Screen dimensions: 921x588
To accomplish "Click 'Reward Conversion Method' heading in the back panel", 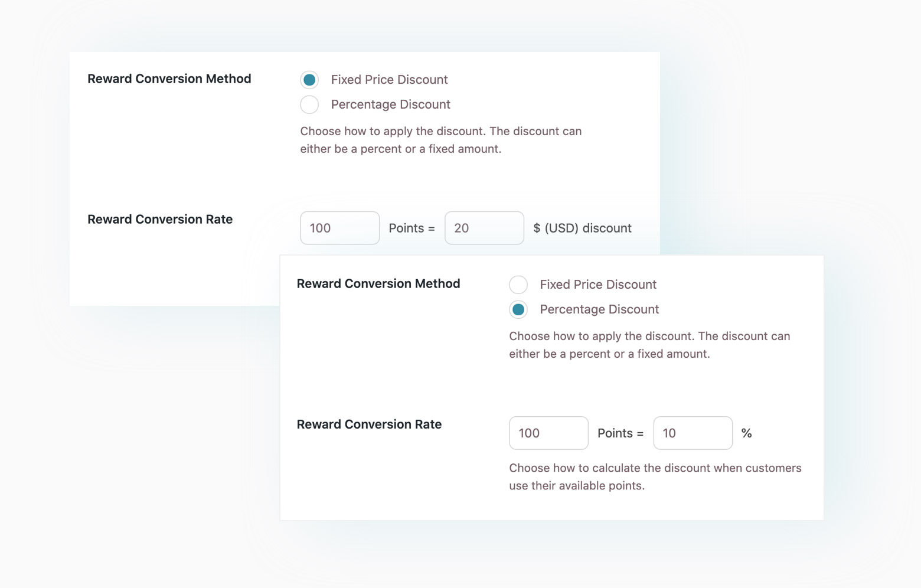I will (x=169, y=79).
